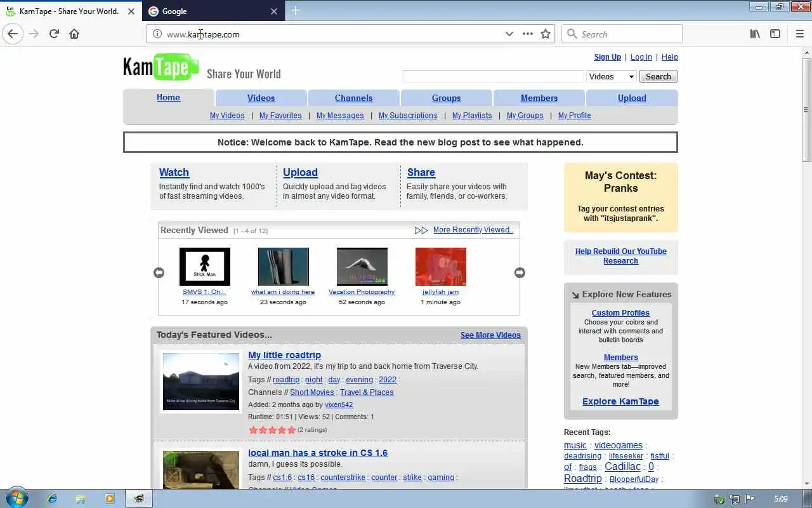Click the double-arrow icon beside More Recently Viewed
Image resolution: width=812 pixels, height=508 pixels.
tap(421, 230)
